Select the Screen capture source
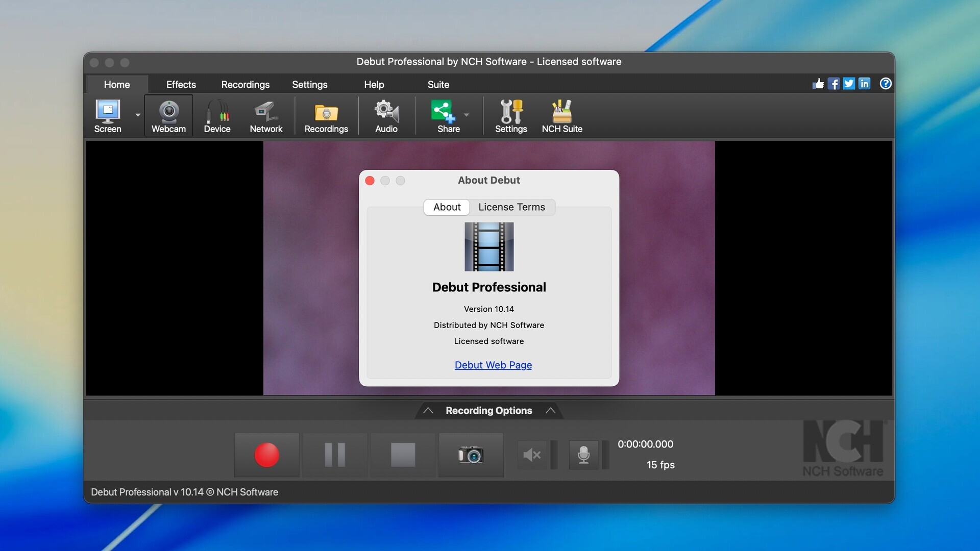 click(108, 116)
